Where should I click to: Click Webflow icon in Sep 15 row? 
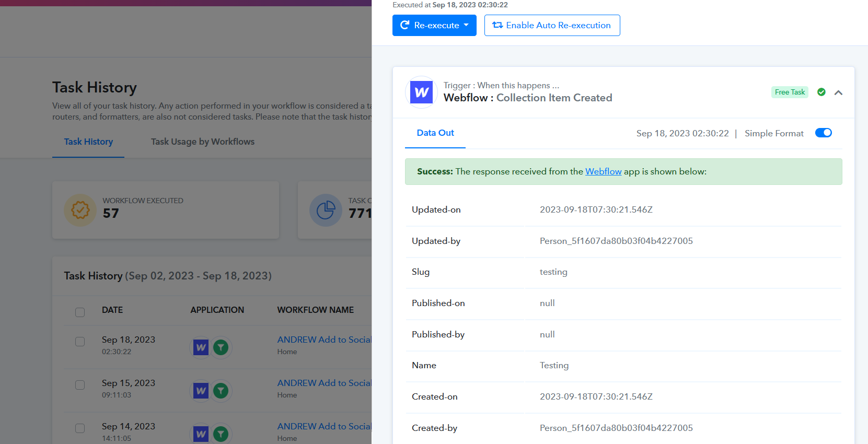[201, 391]
